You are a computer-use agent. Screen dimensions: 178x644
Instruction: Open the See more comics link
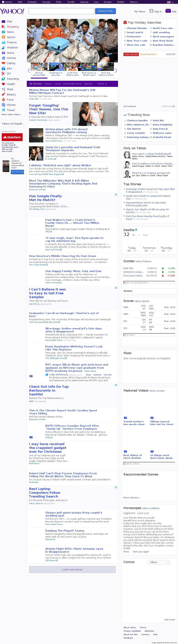169,620
